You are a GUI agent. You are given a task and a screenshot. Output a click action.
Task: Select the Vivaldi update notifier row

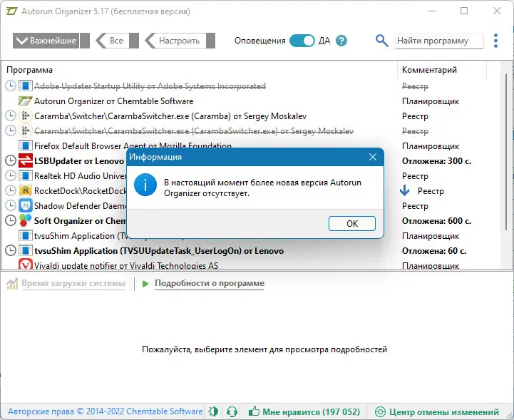[x=251, y=265]
